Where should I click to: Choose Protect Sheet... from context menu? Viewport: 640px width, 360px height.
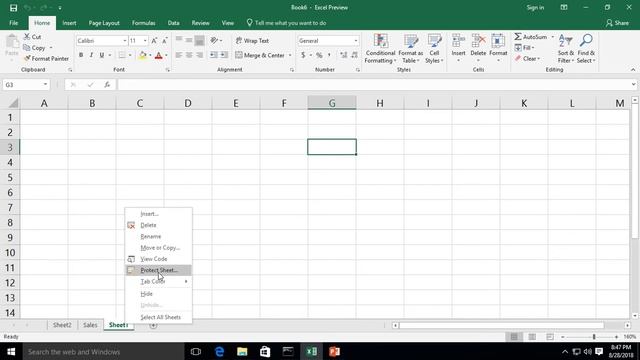(158, 270)
